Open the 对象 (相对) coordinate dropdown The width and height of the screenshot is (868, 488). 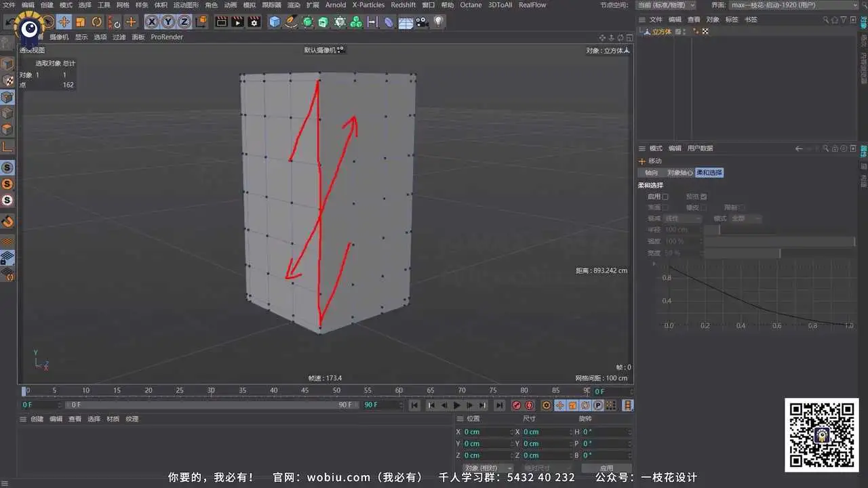(x=489, y=468)
